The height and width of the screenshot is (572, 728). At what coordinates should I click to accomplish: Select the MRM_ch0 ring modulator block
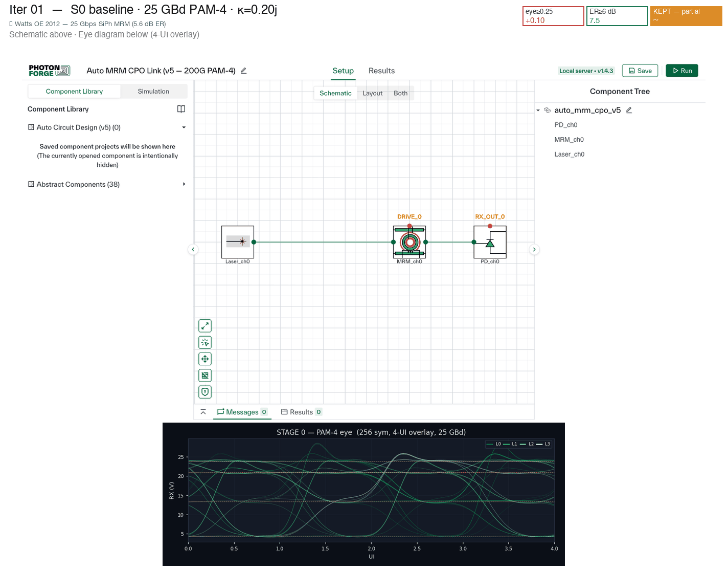[x=409, y=242]
